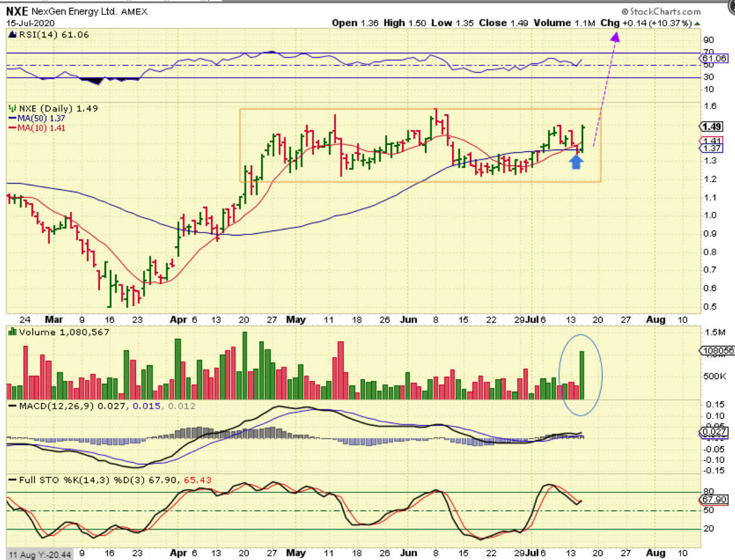
Task: Click the High 1.50 header value
Action: click(x=405, y=23)
